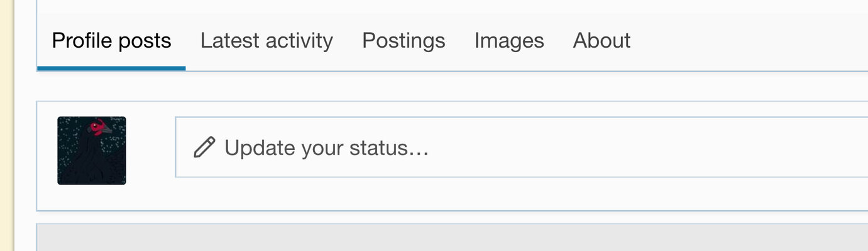Viewport: 868px width, 251px height.
Task: Go to the About tab
Action: click(602, 41)
